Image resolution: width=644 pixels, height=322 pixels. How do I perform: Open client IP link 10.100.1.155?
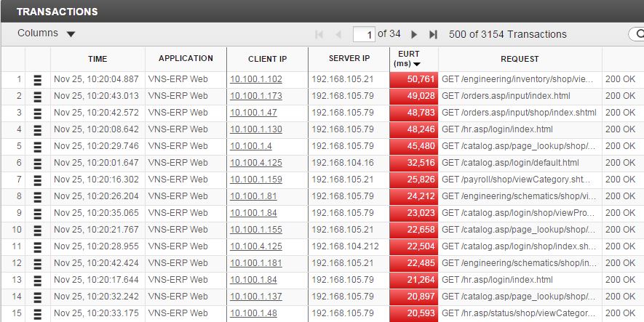click(256, 230)
